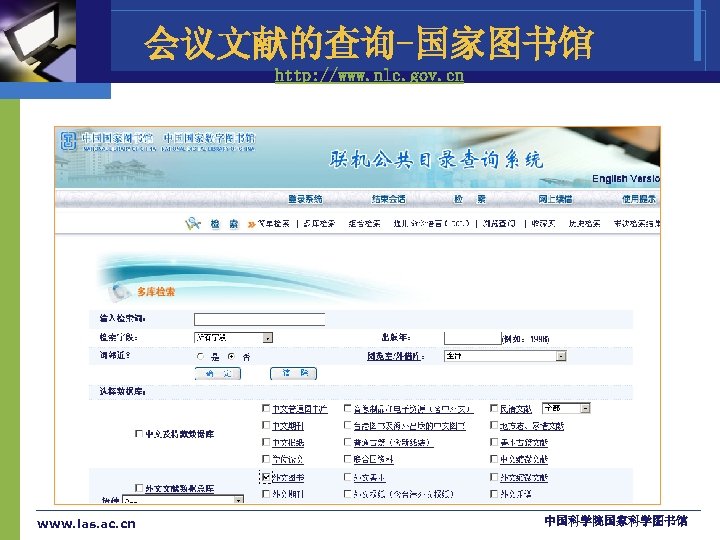Click the 确定 confirm button
The image size is (720, 540).
tap(218, 374)
